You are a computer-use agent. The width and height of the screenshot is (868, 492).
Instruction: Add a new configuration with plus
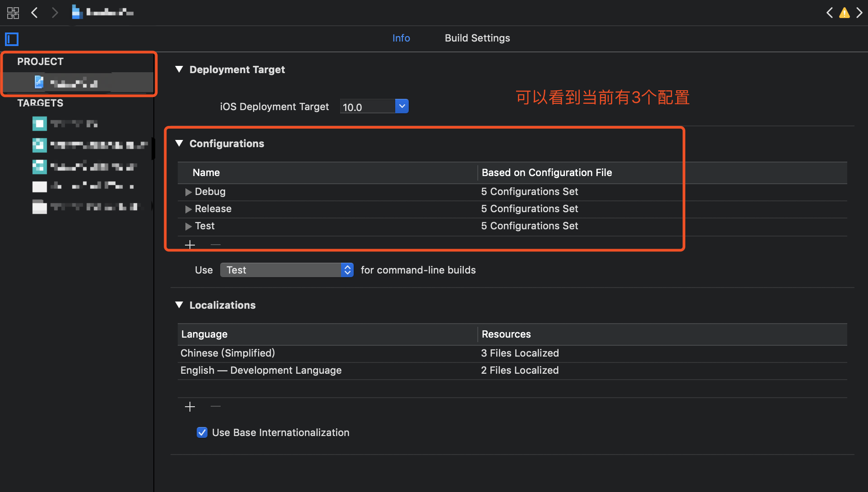[190, 245]
